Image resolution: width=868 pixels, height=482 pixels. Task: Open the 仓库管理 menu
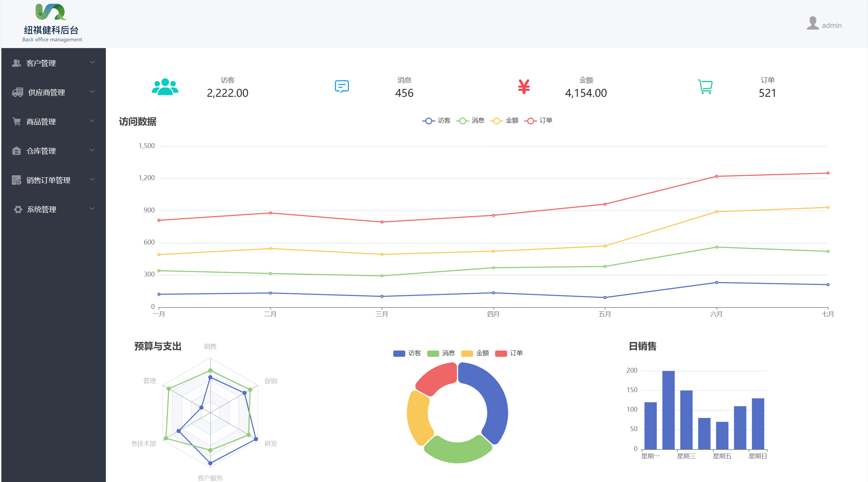pyautogui.click(x=54, y=151)
